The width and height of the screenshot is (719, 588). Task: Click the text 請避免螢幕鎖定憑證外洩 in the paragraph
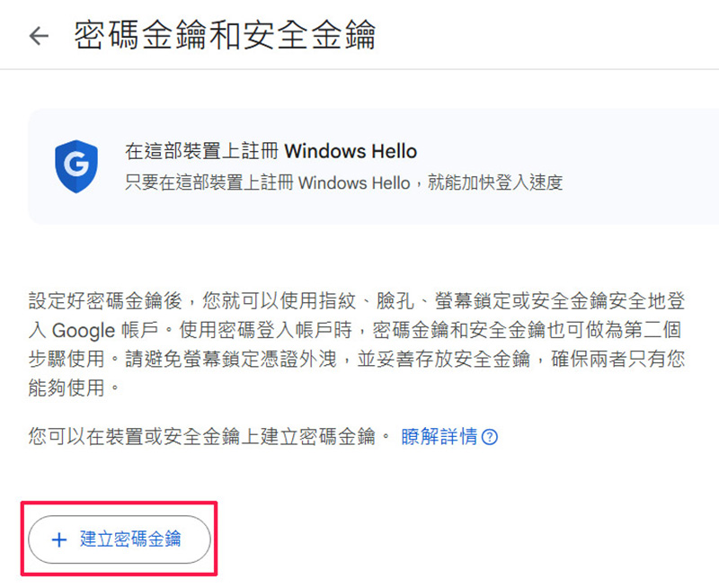click(231, 359)
